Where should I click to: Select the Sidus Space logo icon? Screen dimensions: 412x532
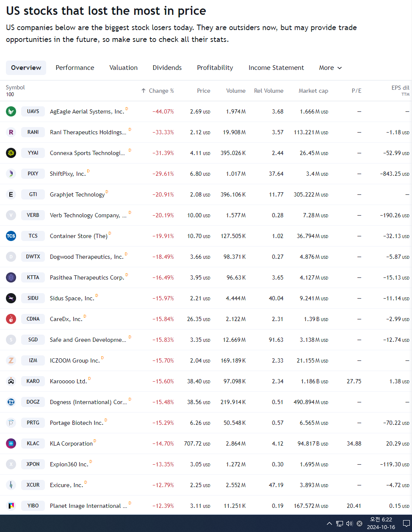click(x=11, y=298)
